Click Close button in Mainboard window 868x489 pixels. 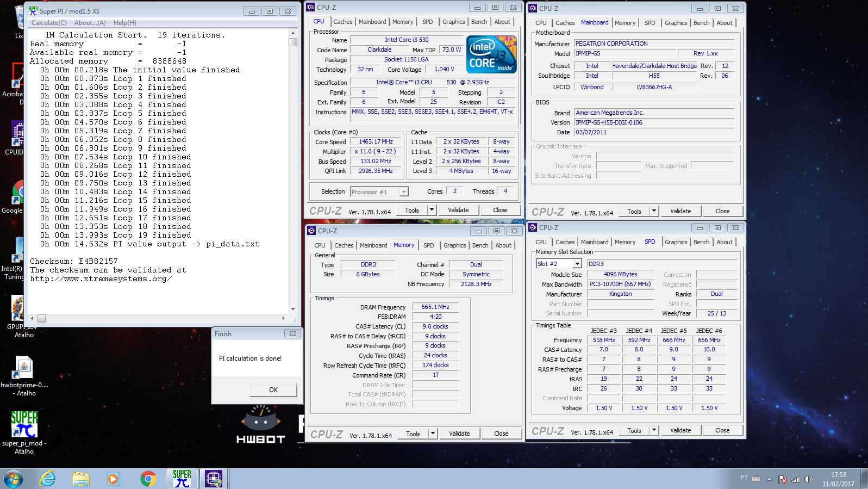pos(722,211)
